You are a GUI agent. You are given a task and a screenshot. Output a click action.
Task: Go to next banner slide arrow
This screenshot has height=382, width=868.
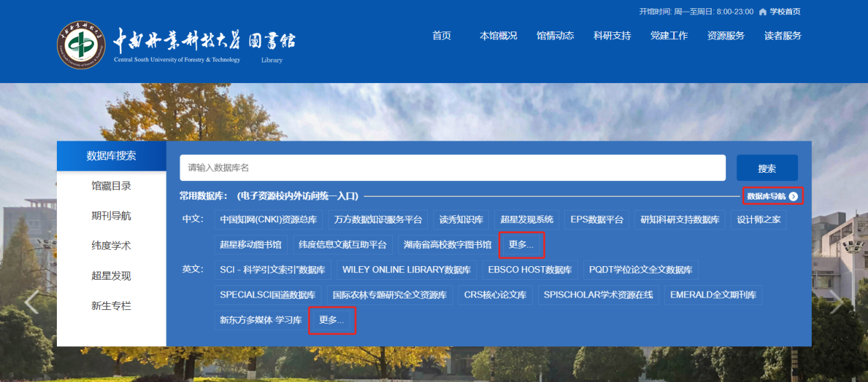tap(836, 302)
